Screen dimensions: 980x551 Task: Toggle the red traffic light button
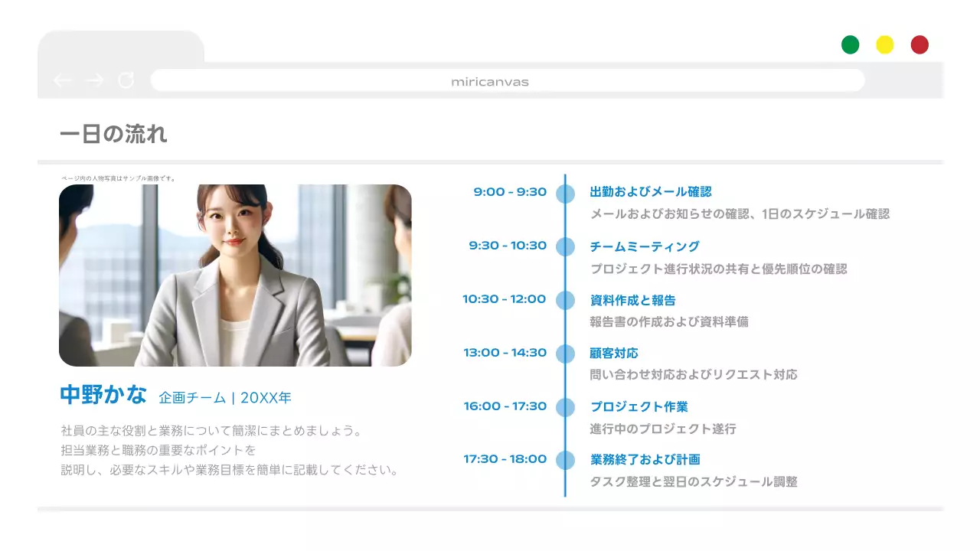[x=919, y=44]
